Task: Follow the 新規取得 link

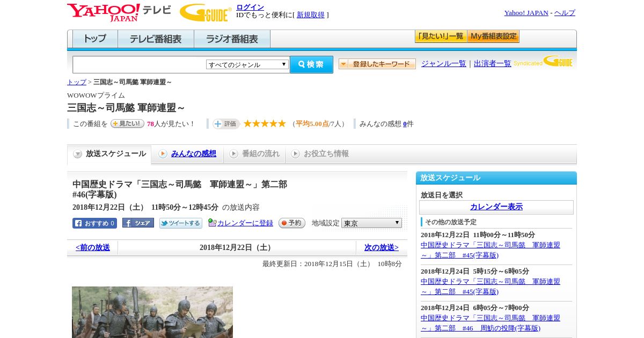Action: pos(311,15)
